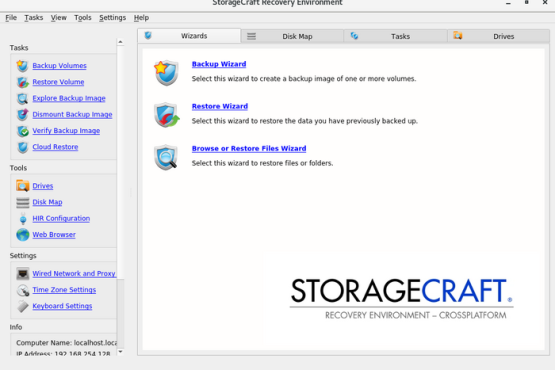Open the Disk Map link under Tools
Screen dimensions: 555x370
[47, 202]
